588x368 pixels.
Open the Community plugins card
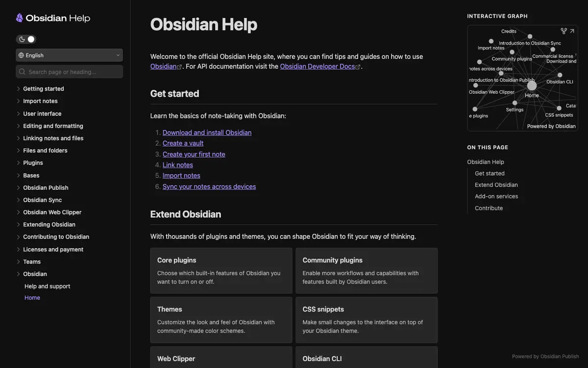367,271
